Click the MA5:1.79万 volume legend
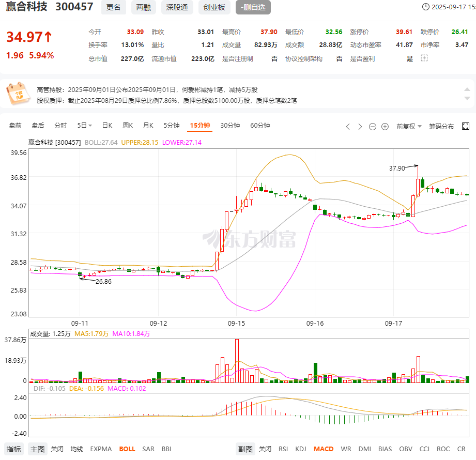Viewport: 476px width, 460px height. [x=91, y=334]
